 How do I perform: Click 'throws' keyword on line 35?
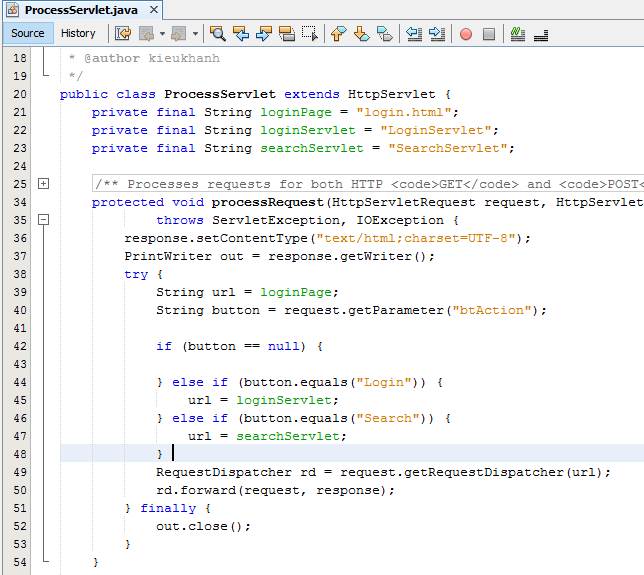(x=180, y=220)
